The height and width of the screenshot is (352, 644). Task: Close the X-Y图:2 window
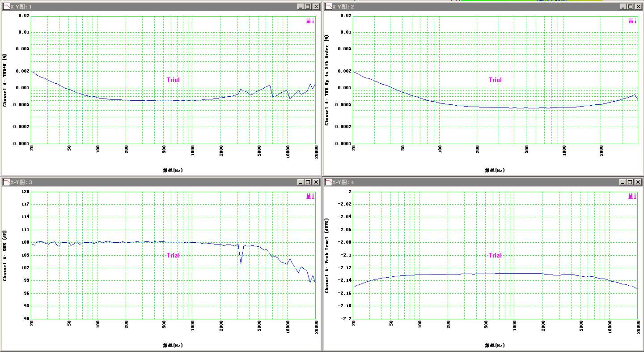[638, 6]
